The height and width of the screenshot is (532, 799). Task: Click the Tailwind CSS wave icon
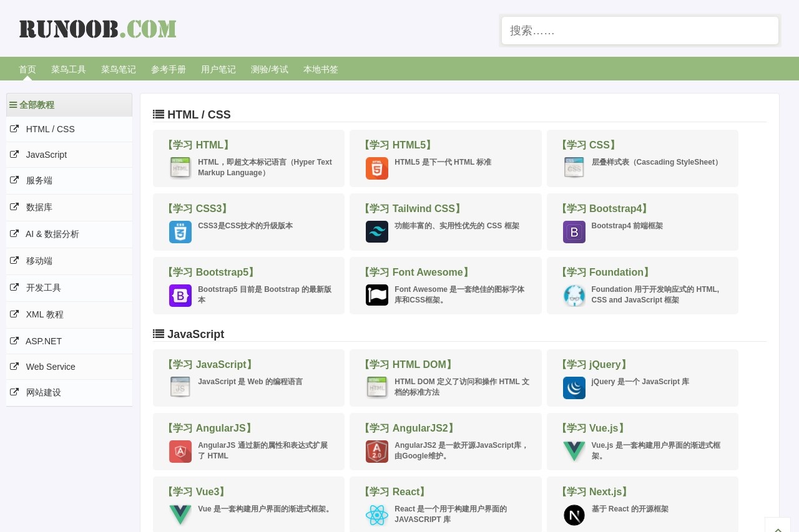377,232
